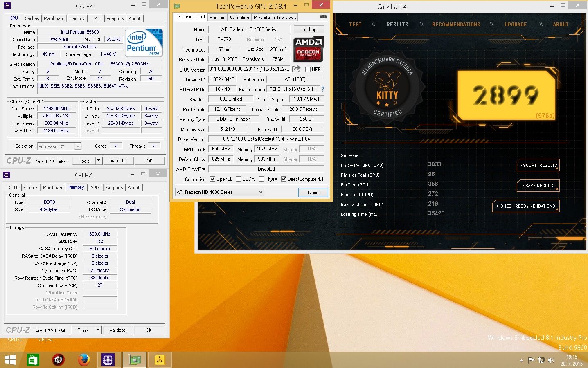Open the Sensors tab in GPU-Z
This screenshot has width=588, height=368.
pyautogui.click(x=217, y=18)
